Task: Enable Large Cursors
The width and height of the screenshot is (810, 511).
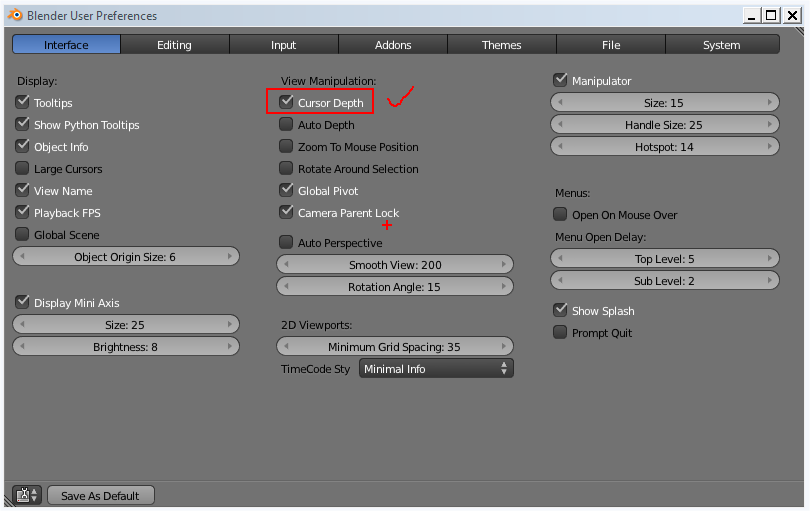Action: (22, 168)
